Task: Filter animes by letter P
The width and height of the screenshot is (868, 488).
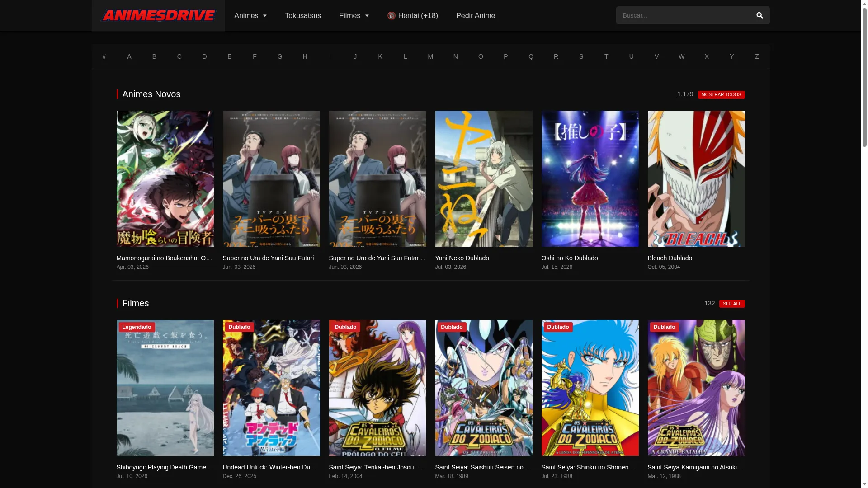Action: tap(506, 56)
